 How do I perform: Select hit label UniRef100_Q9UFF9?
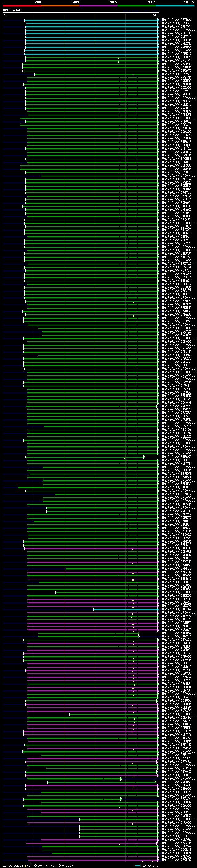point(177,365)
